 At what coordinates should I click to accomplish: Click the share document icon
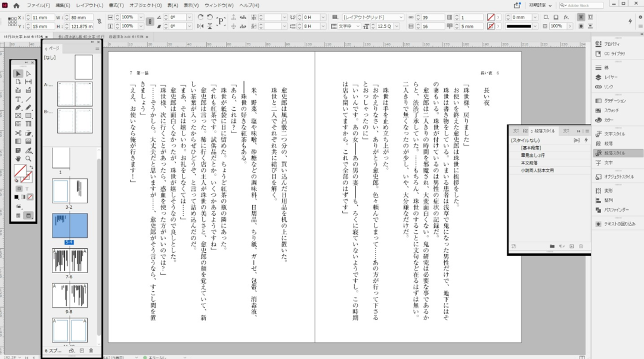click(517, 5)
